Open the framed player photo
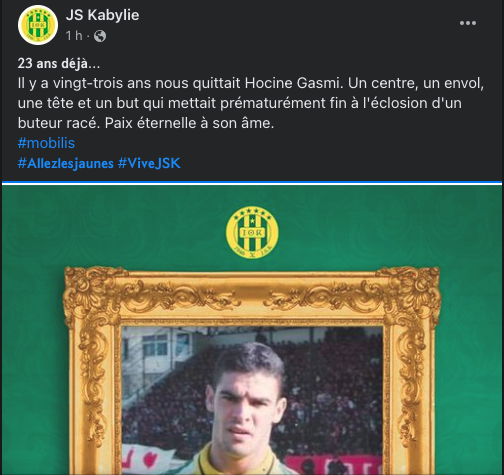Image resolution: width=504 pixels, height=475 pixels. coord(252,400)
